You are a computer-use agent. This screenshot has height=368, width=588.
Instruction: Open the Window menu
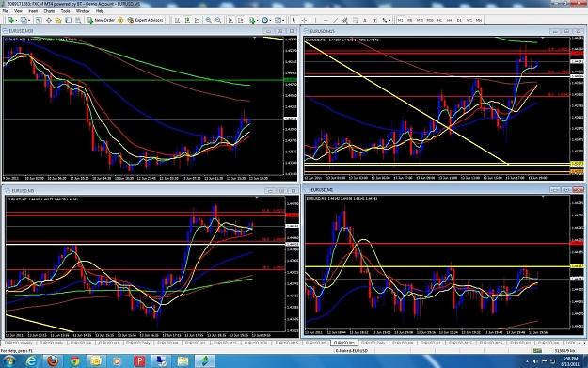(x=83, y=11)
